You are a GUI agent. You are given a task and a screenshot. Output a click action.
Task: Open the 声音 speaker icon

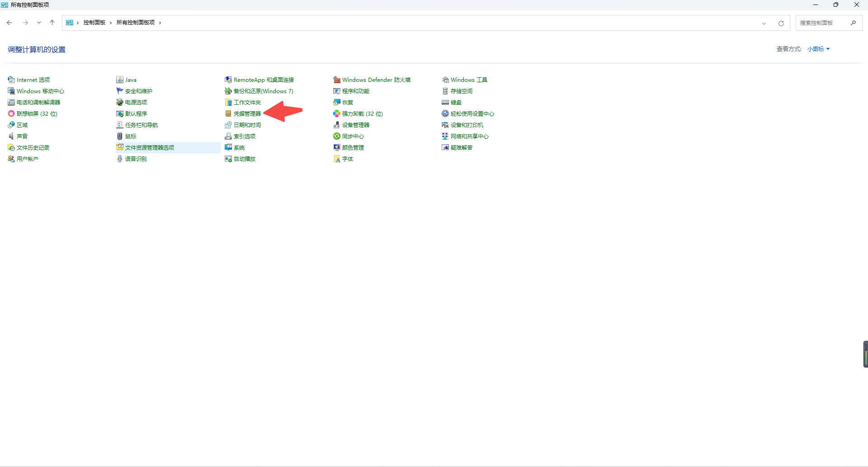coord(11,136)
